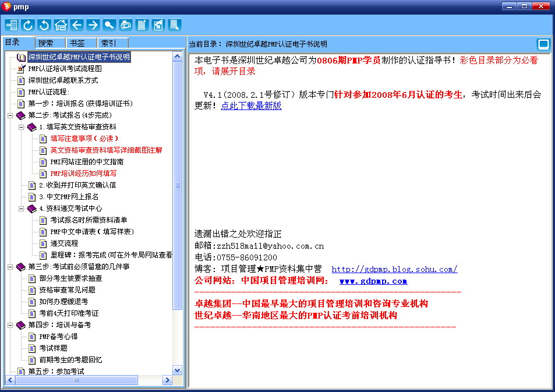Click the tree vertical scrollbar thumb

[177, 185]
